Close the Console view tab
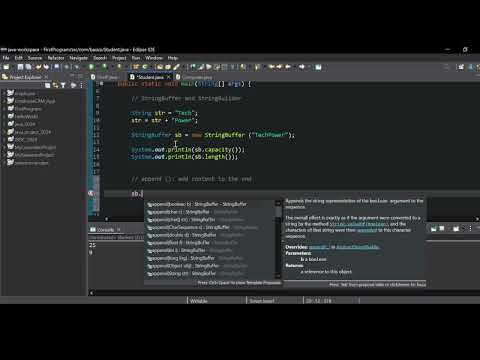The height and width of the screenshot is (360, 480). coord(118,230)
